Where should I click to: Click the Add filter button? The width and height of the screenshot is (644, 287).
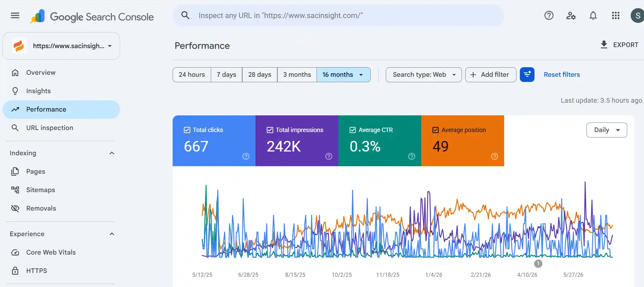coord(491,75)
